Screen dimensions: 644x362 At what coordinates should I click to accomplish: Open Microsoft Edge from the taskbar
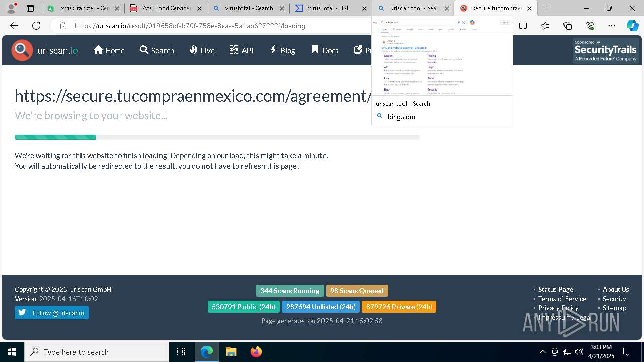click(207, 352)
